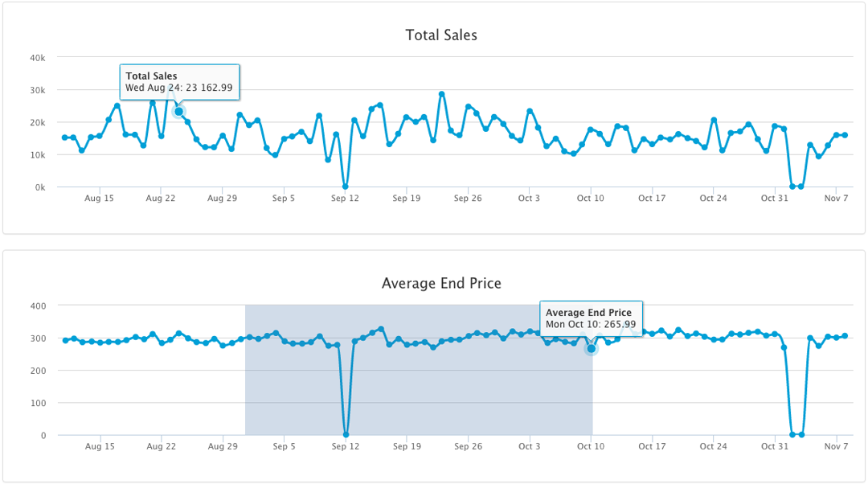Click the Oct 24 axis label under Average End Price
Image resolution: width=868 pixels, height=484 pixels.
pos(712,446)
